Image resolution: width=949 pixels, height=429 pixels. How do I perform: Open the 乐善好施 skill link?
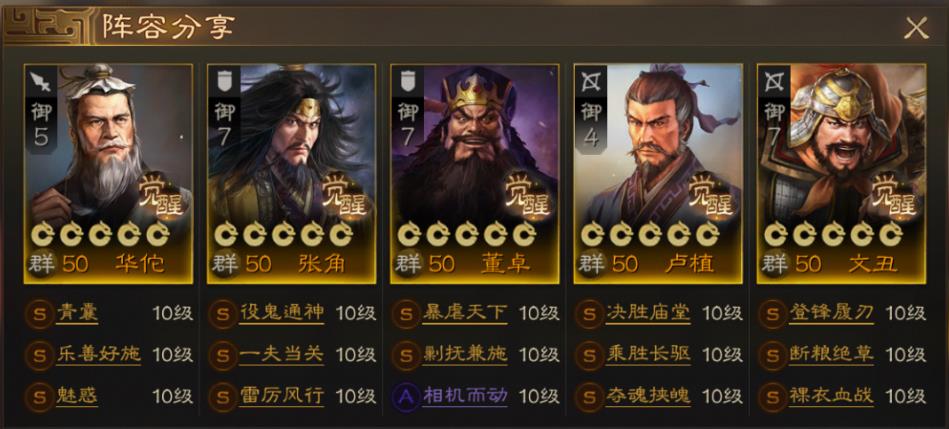click(98, 355)
